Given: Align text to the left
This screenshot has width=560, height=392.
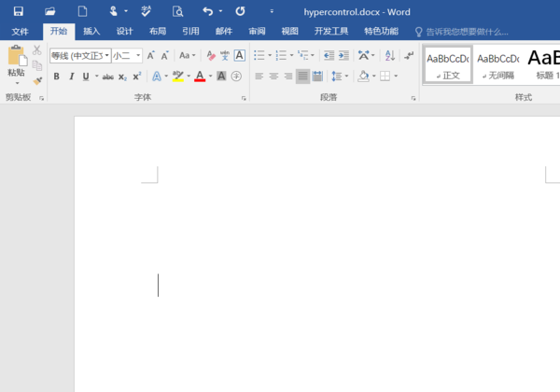Looking at the screenshot, I should [x=259, y=76].
